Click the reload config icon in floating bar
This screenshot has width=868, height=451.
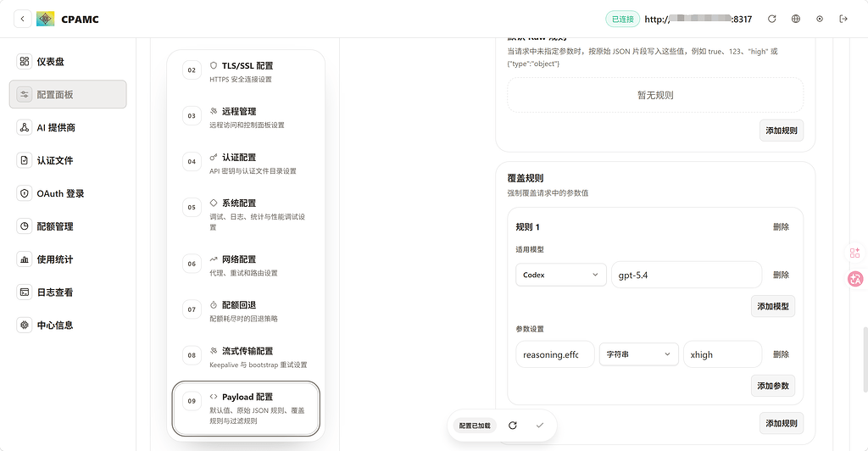pos(513,426)
